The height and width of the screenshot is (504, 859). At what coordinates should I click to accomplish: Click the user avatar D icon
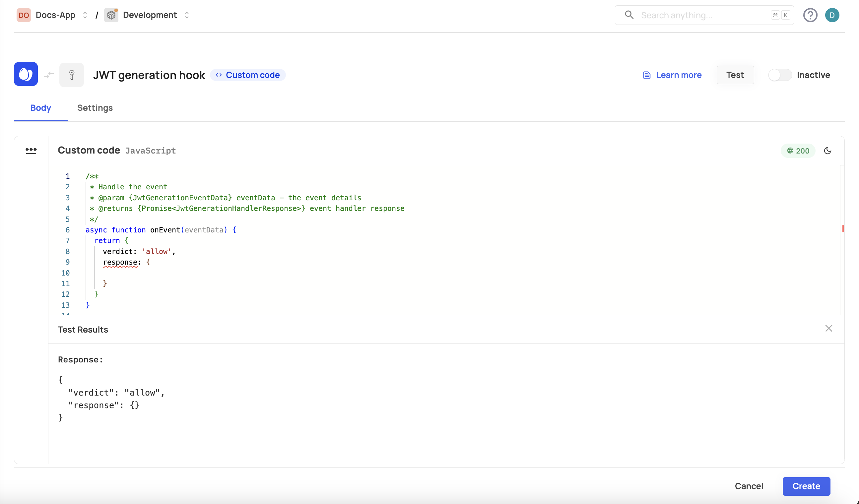point(832,15)
